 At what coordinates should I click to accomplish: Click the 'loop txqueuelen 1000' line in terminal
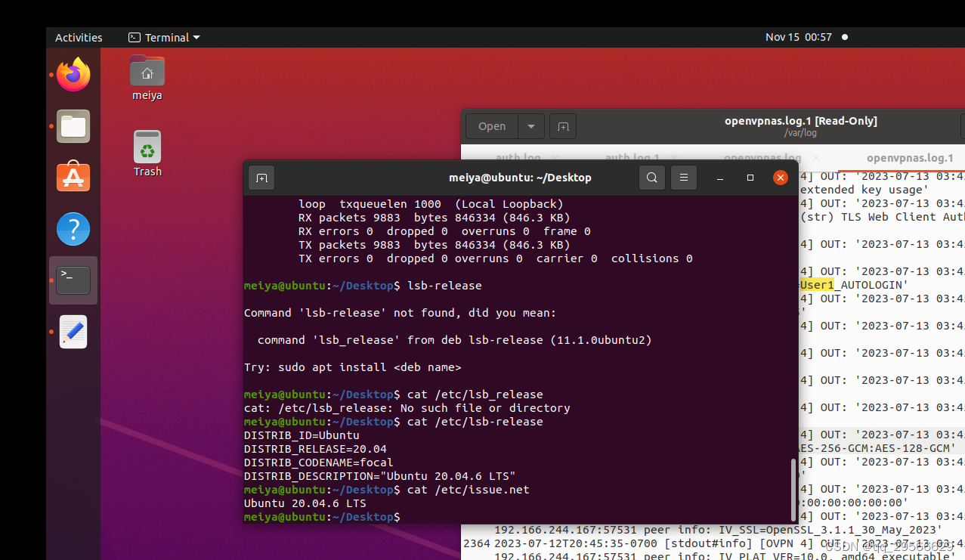(431, 204)
